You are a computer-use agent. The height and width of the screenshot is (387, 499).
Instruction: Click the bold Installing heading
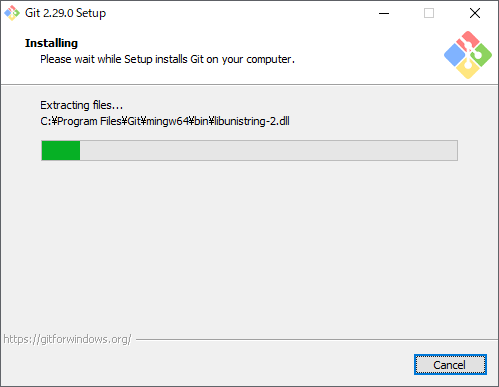point(51,43)
